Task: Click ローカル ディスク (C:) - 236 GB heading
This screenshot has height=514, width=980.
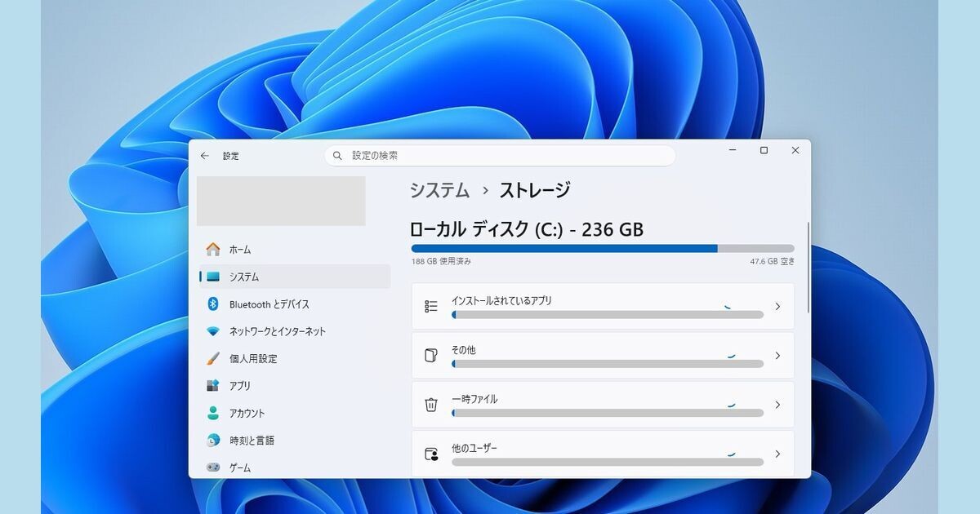Action: 527,229
